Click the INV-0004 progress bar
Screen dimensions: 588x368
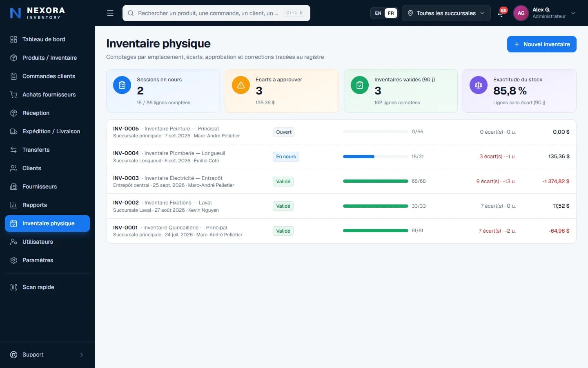point(376,157)
